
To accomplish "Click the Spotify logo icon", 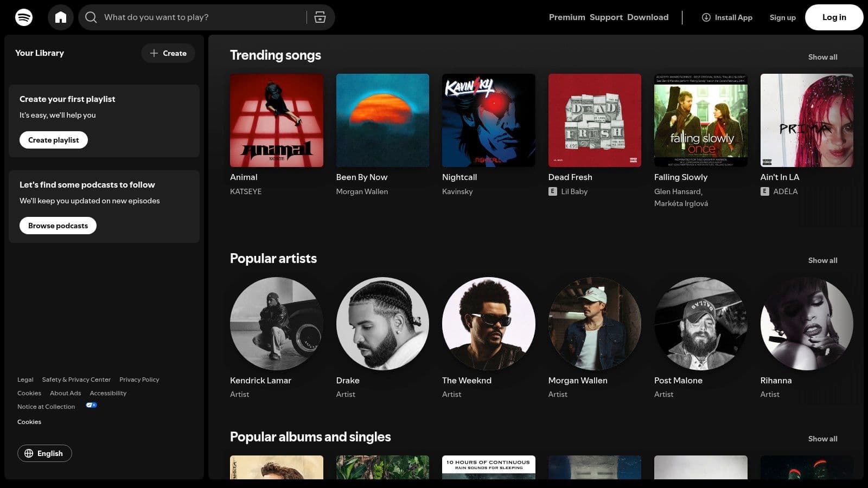I will [24, 17].
